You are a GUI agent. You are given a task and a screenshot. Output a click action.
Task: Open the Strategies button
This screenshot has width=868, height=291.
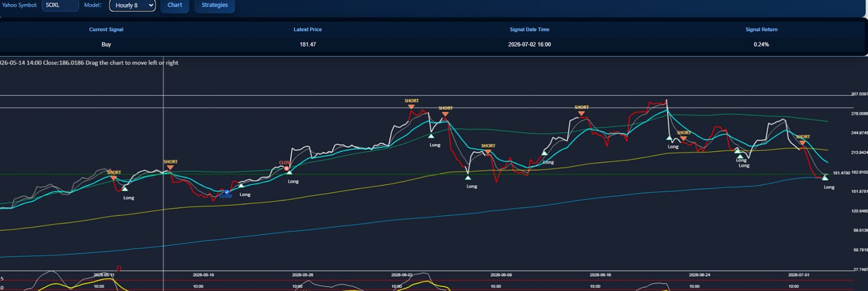click(215, 5)
